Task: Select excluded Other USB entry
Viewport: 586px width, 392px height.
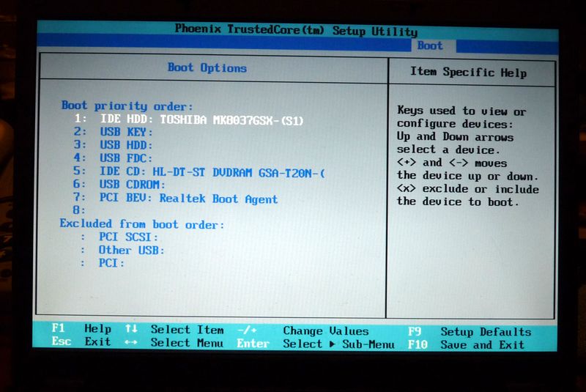Action: [x=122, y=250]
